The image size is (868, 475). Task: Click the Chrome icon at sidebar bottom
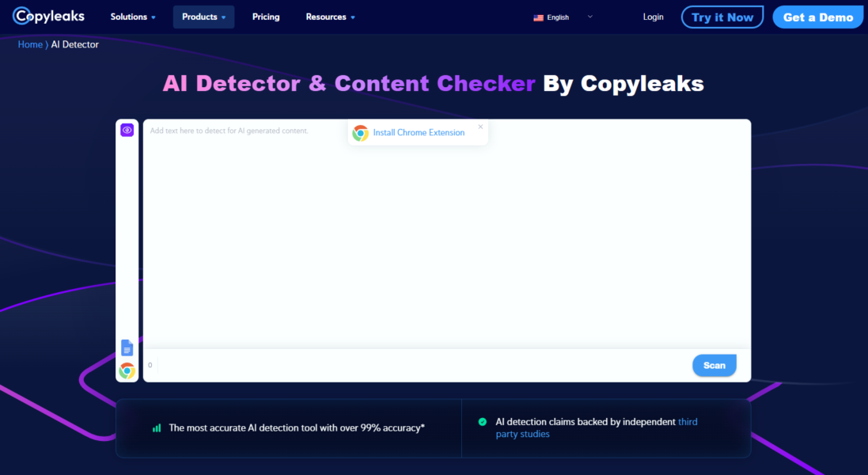[127, 370]
